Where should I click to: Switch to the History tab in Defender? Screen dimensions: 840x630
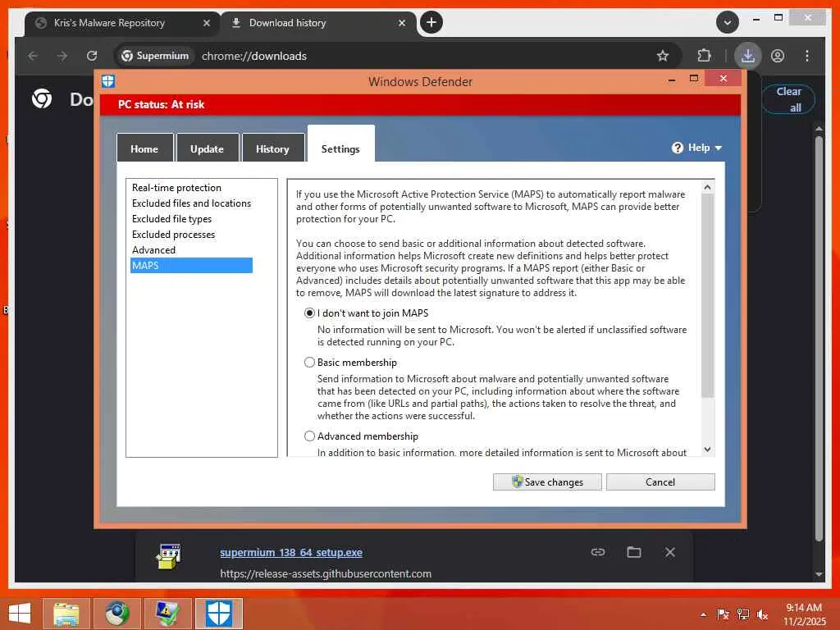pos(272,148)
